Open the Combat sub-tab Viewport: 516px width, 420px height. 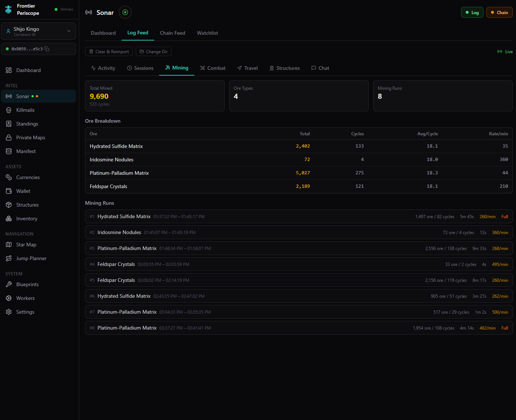coord(213,68)
